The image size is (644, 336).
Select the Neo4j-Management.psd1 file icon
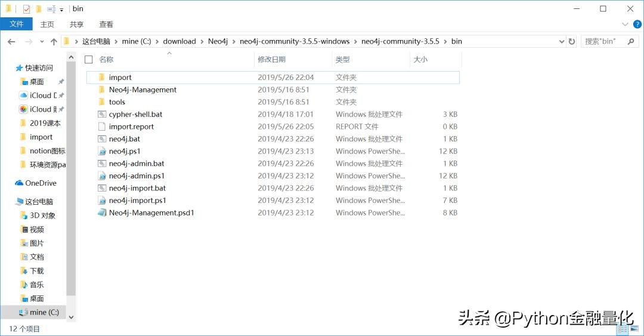(102, 212)
